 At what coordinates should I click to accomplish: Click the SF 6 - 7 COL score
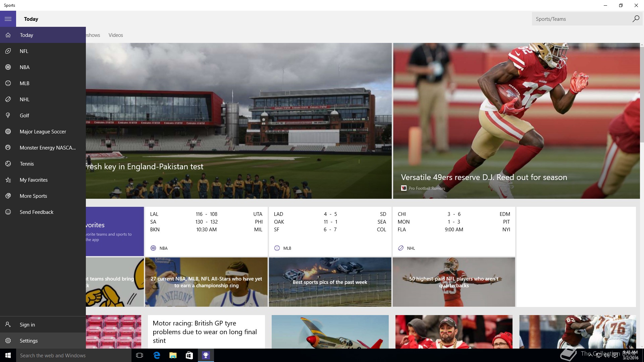[330, 229]
